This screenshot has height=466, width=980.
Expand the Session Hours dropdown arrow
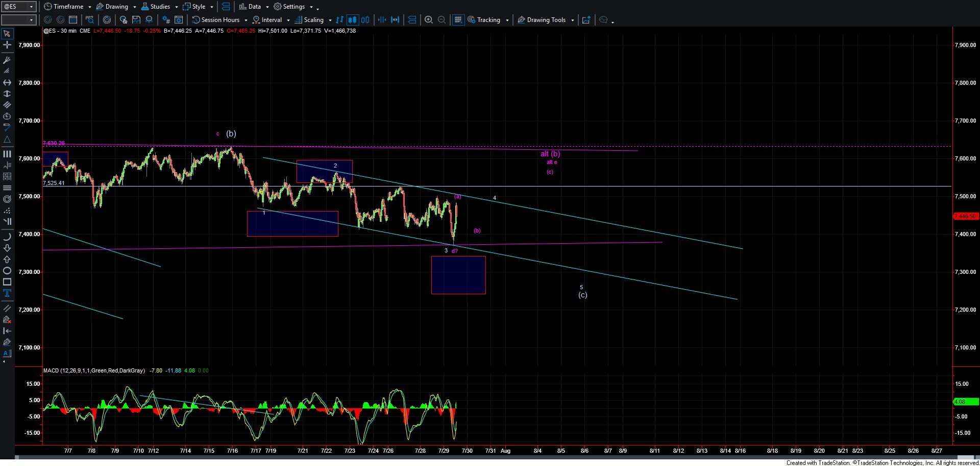[246, 20]
